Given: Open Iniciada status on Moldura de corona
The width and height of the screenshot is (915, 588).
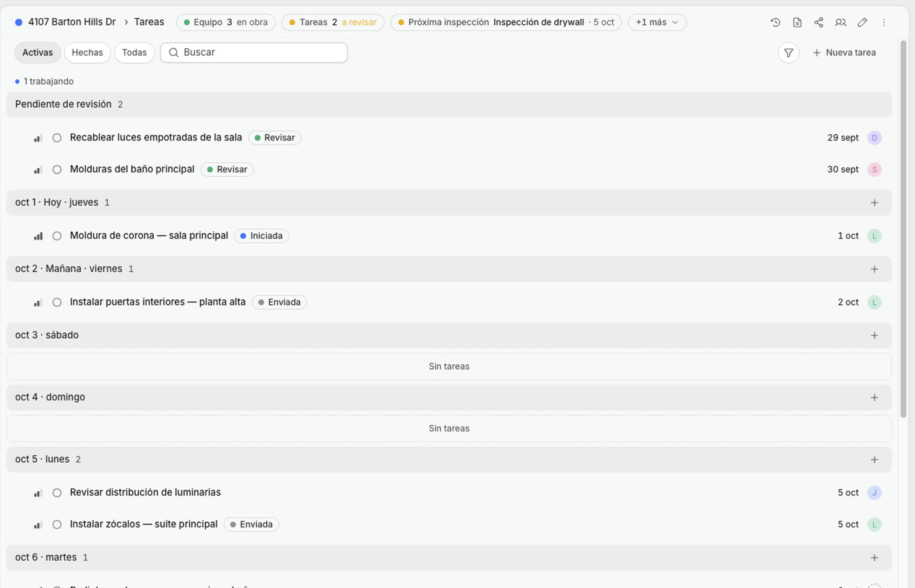Looking at the screenshot, I should click(x=261, y=236).
